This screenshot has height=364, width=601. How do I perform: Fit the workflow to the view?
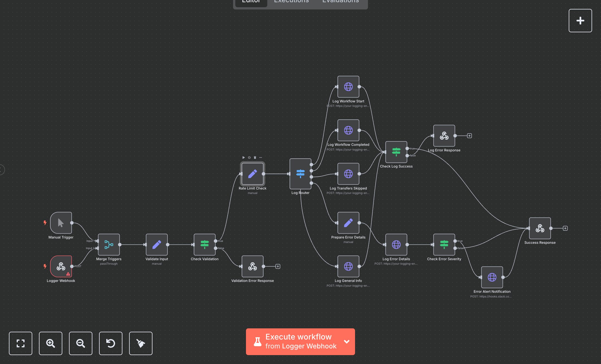pos(20,343)
